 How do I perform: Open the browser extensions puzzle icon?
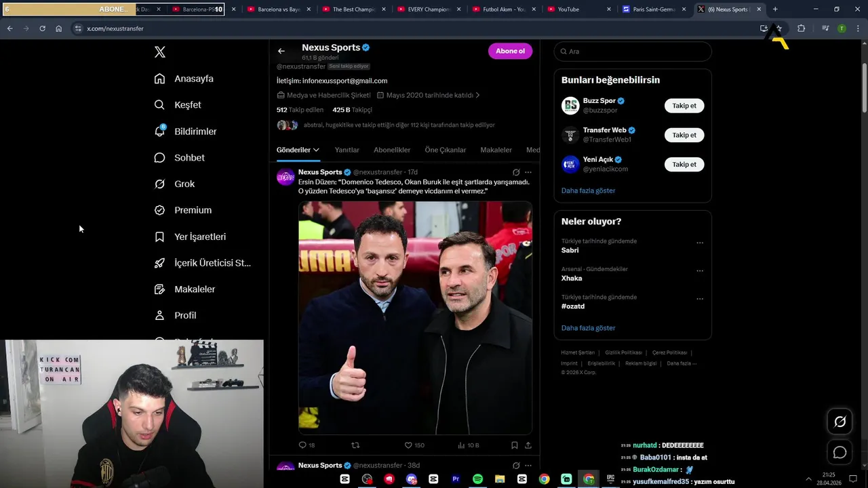[801, 28]
